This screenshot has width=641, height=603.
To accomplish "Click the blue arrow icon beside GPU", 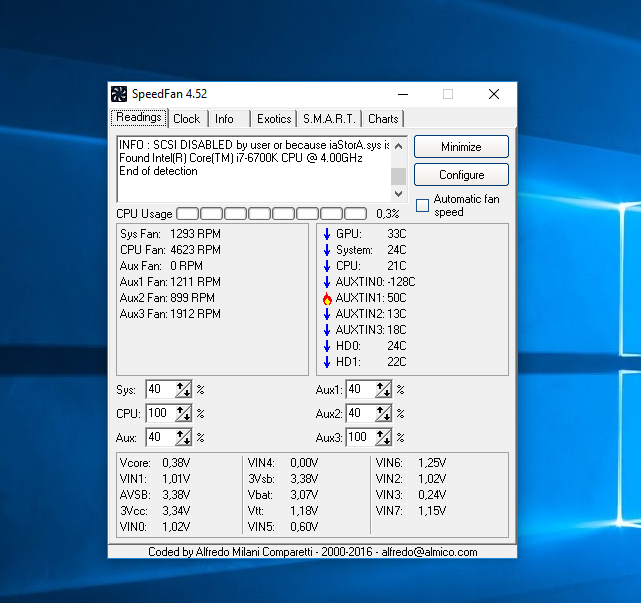I will coord(326,234).
